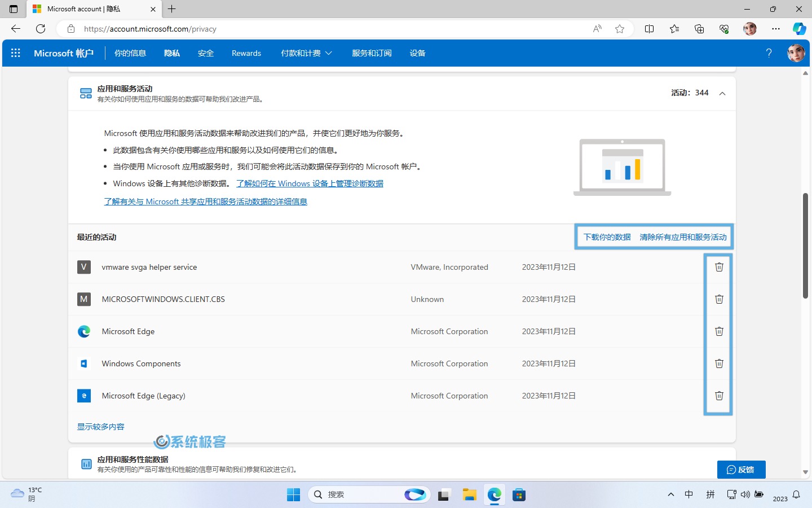812x508 pixels.
Task: Turn on Read aloud in address bar
Action: [597, 29]
